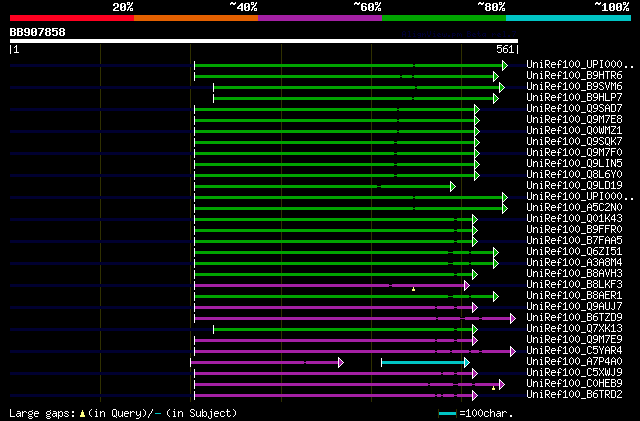Click the yellow query-gap marker under C0HEB9 alignment
This screenshot has height=421, width=640.
tap(493, 388)
